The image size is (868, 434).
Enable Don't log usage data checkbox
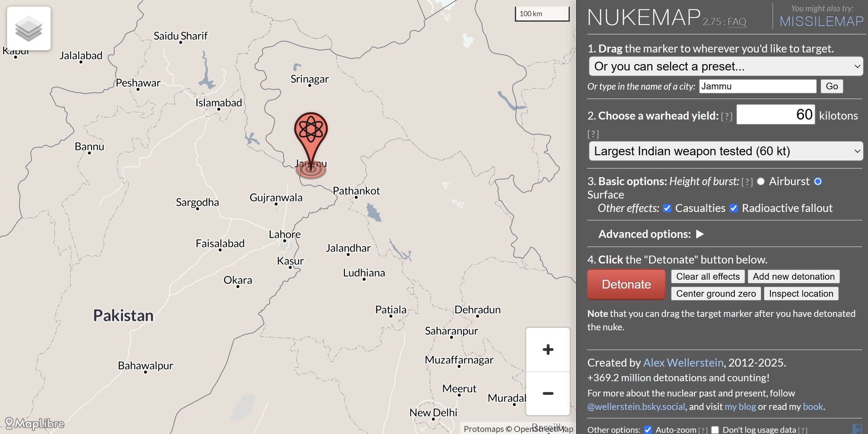click(x=715, y=430)
